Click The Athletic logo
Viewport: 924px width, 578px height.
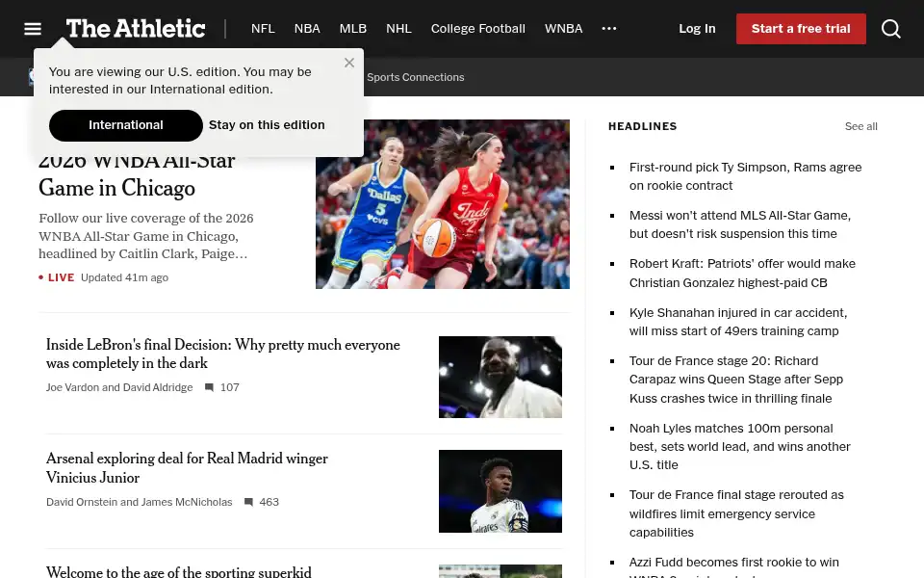pyautogui.click(x=136, y=28)
